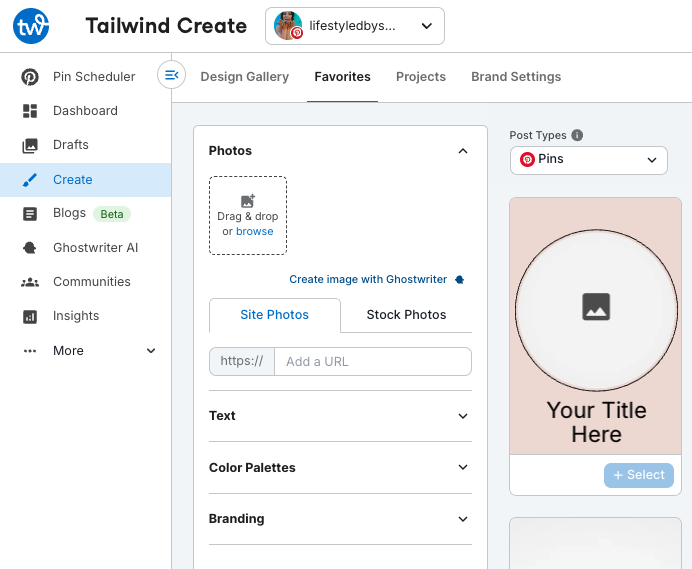This screenshot has width=692, height=569.
Task: Click the Dashboard grid icon
Action: tap(30, 111)
